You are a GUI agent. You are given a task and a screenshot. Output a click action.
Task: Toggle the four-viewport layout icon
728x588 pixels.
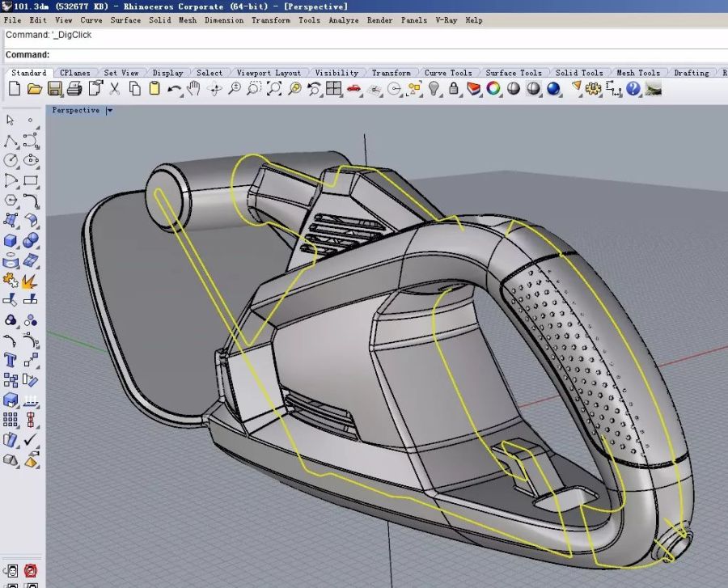tap(334, 89)
